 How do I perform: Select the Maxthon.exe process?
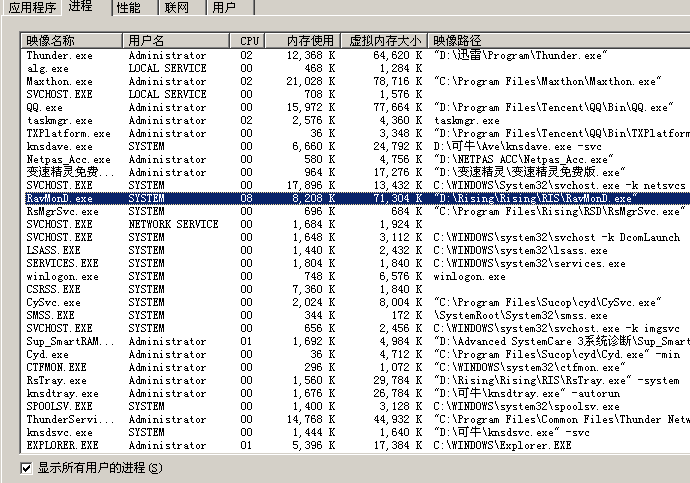click(356, 81)
